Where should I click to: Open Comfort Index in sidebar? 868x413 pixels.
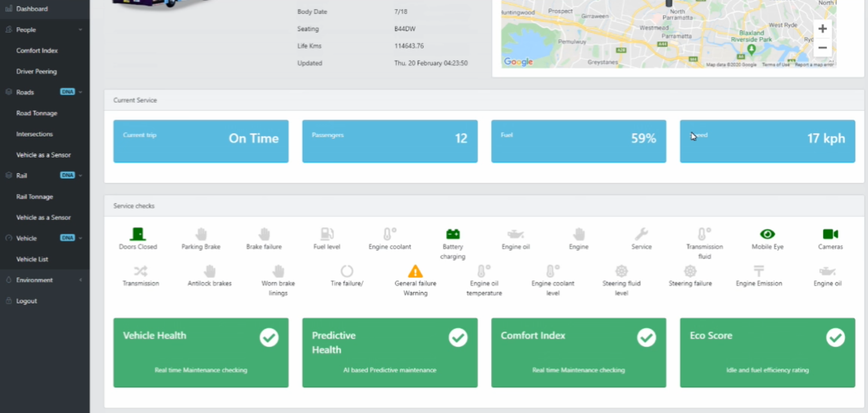[x=37, y=50]
